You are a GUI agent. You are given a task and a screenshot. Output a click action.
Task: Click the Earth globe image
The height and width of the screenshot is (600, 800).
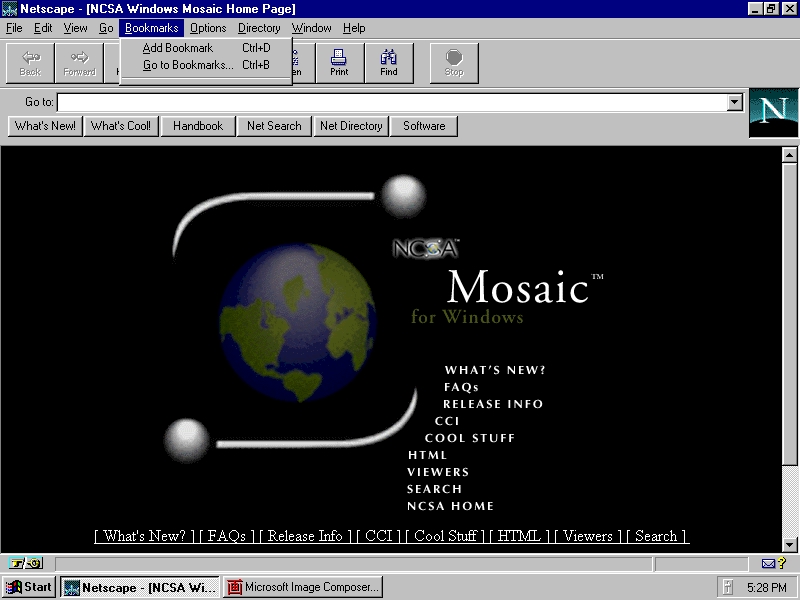[298, 323]
